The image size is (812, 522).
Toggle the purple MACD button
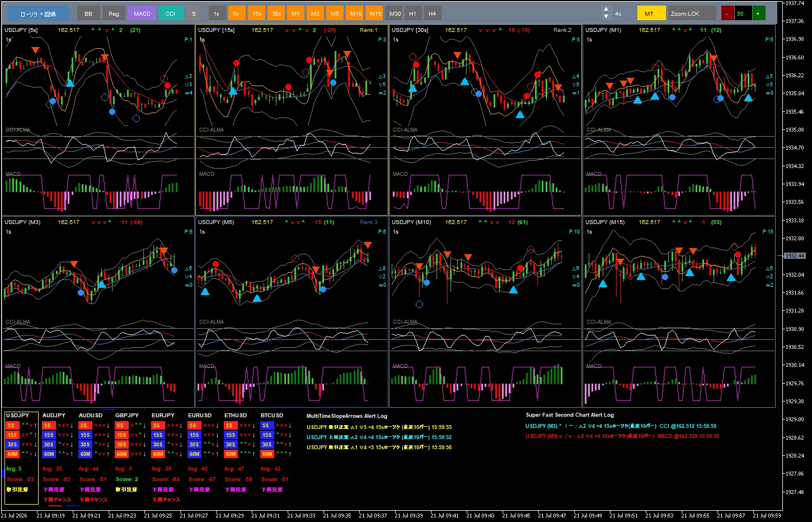142,13
